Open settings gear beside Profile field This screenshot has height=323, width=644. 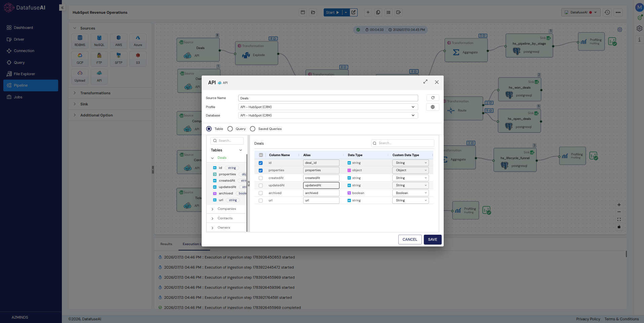pyautogui.click(x=433, y=107)
